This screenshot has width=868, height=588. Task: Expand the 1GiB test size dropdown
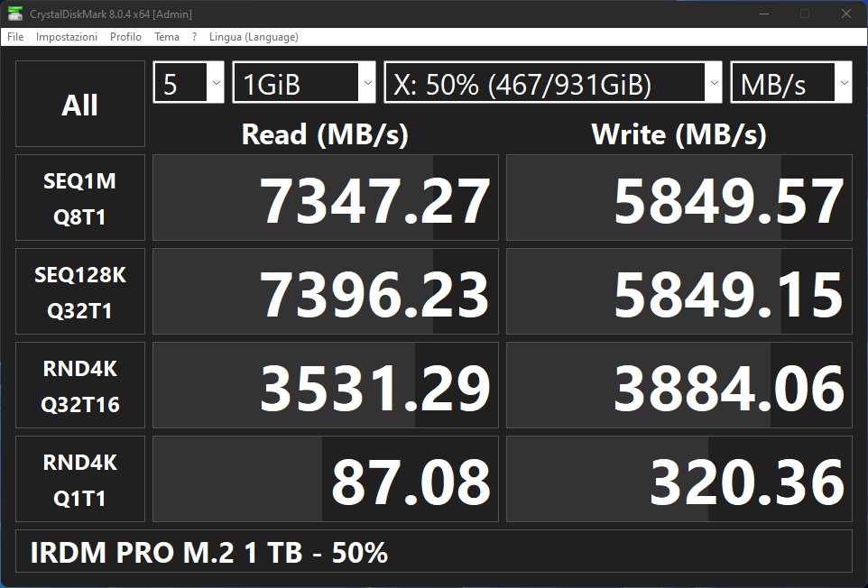(x=303, y=83)
